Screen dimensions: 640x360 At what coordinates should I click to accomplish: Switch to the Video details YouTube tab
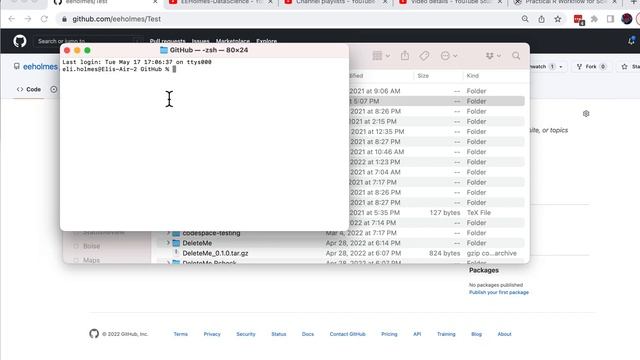pyautogui.click(x=452, y=2)
